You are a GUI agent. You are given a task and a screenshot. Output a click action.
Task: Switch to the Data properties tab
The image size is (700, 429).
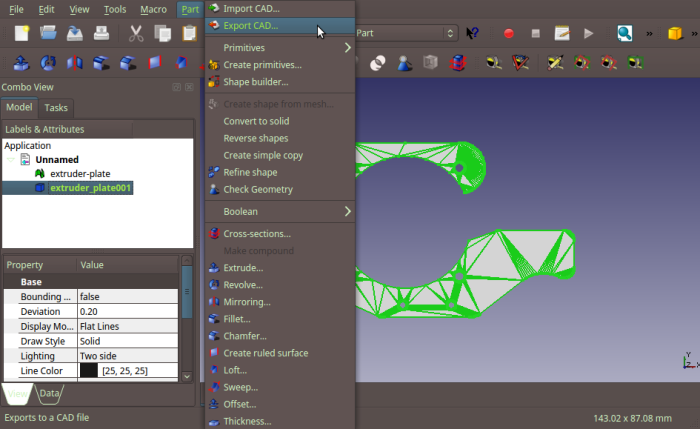[49, 393]
